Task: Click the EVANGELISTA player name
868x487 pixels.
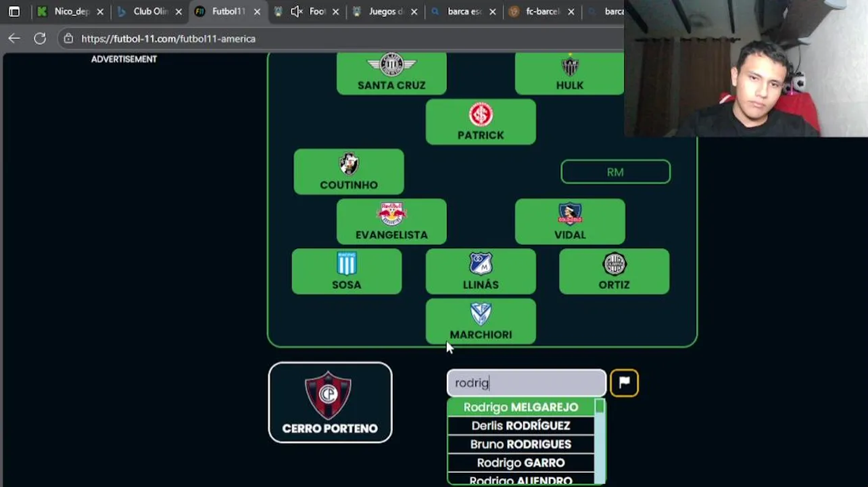Action: [391, 235]
